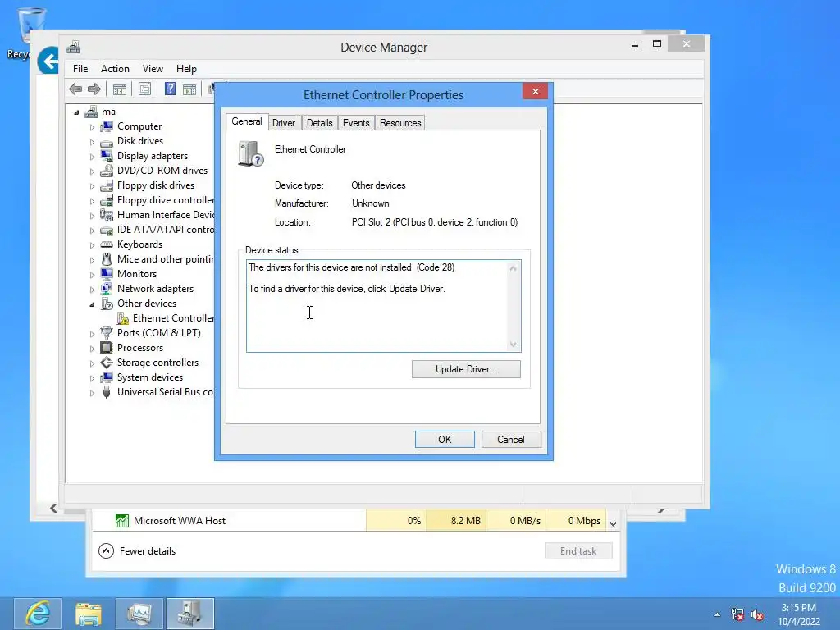Image resolution: width=840 pixels, height=630 pixels.
Task: Click the Display adapters icon
Action: point(107,156)
